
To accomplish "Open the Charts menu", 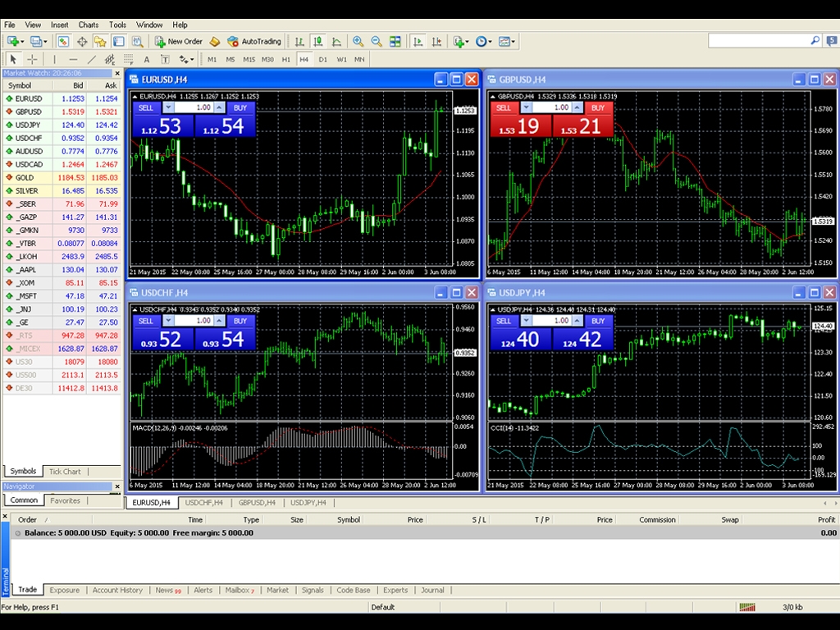I will click(88, 25).
